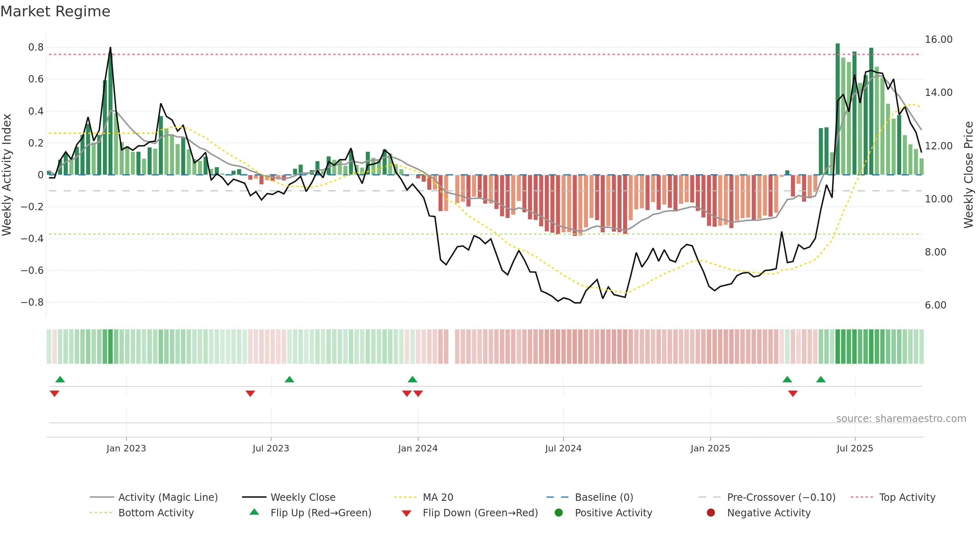
Task: Toggle the Flip Down (Green→Red) legend entry
Action: coord(470,513)
